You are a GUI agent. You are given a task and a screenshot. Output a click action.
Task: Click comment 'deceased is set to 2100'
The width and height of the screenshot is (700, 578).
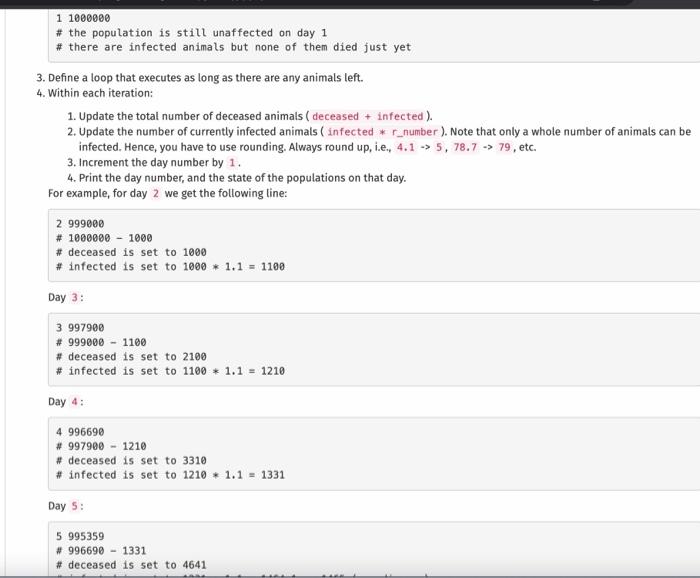click(131, 357)
